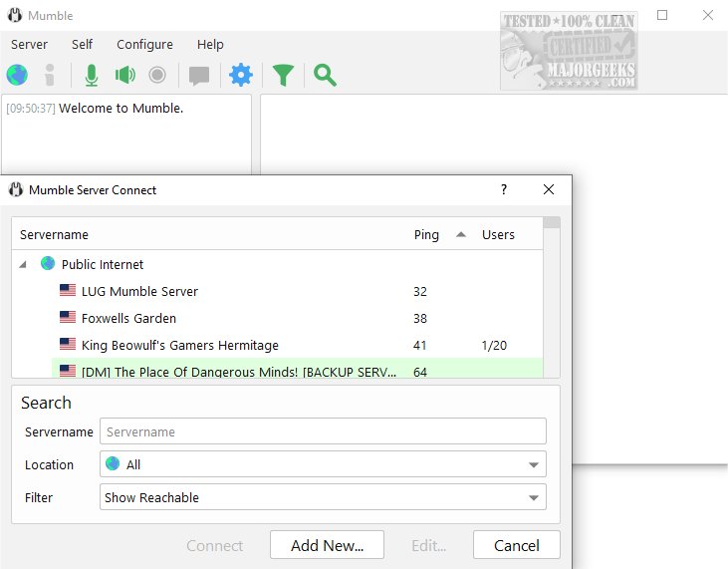Select Foxwells Garden server row
Viewport: 728px width, 569px height.
[x=297, y=318]
